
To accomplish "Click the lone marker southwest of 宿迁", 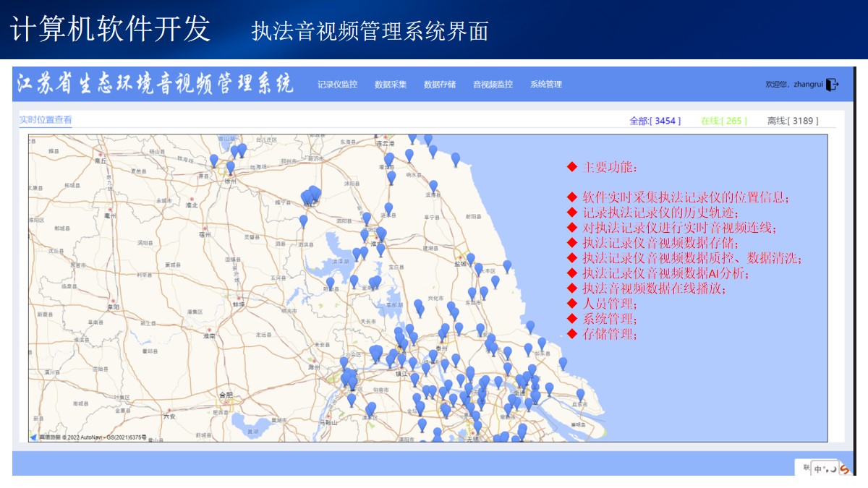I will pyautogui.click(x=304, y=221).
